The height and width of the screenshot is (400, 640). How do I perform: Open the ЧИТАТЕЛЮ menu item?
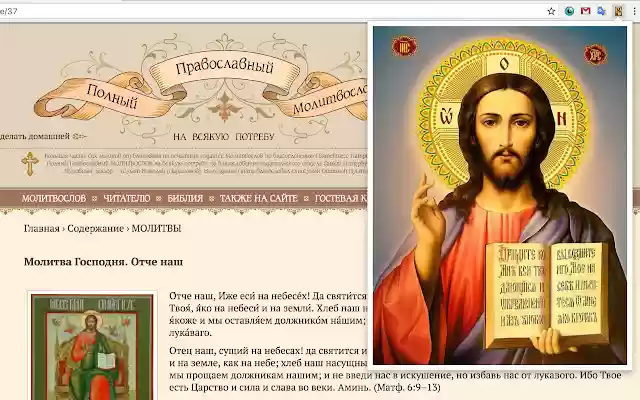click(127, 199)
